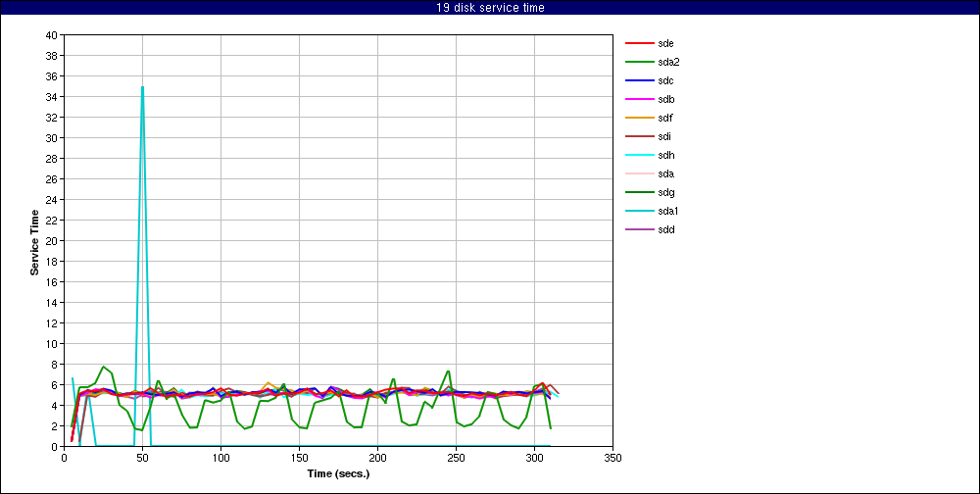Image resolution: width=980 pixels, height=494 pixels.
Task: Select the 'sdf' legend label
Action: (x=664, y=118)
